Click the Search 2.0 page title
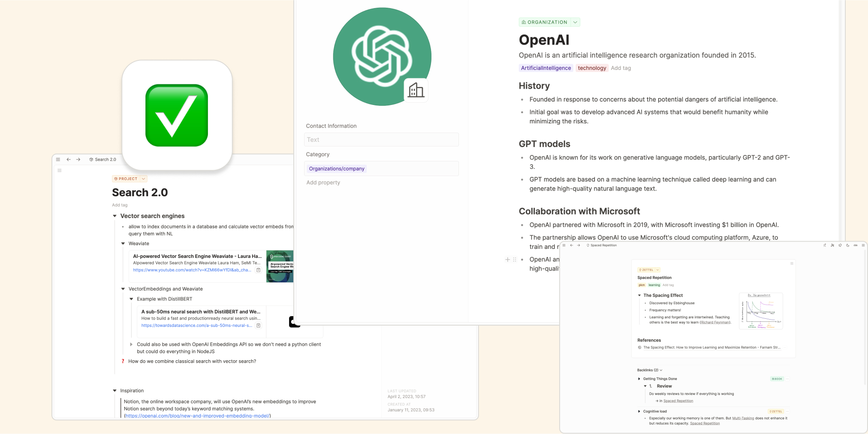 tap(140, 192)
